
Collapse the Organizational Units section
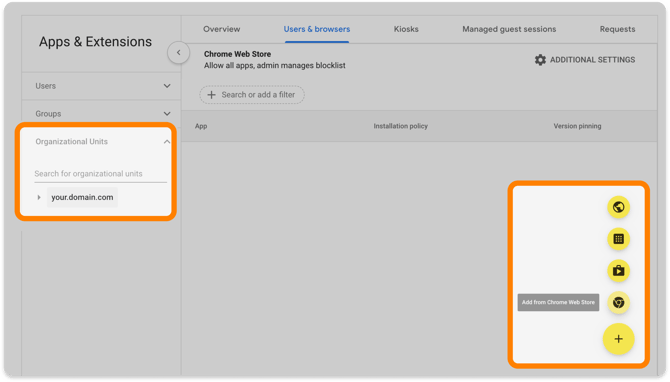pyautogui.click(x=167, y=141)
